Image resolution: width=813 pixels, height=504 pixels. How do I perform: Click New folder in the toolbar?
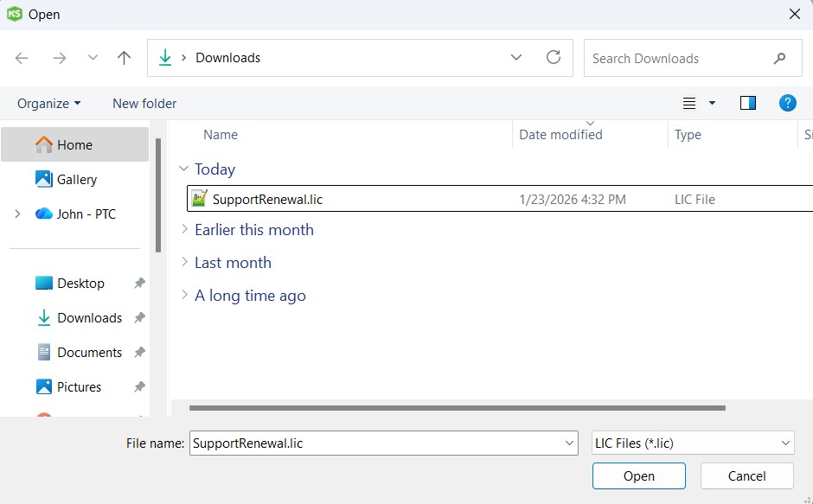click(144, 103)
